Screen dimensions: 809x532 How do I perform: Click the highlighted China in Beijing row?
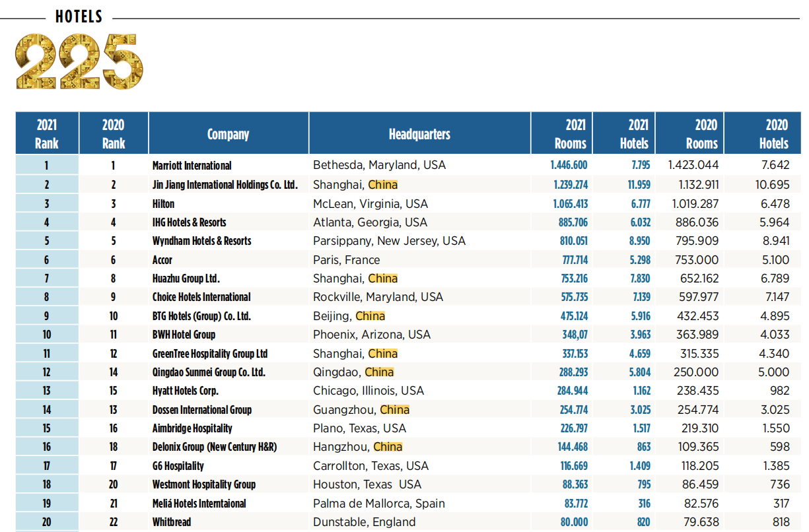[x=370, y=316]
